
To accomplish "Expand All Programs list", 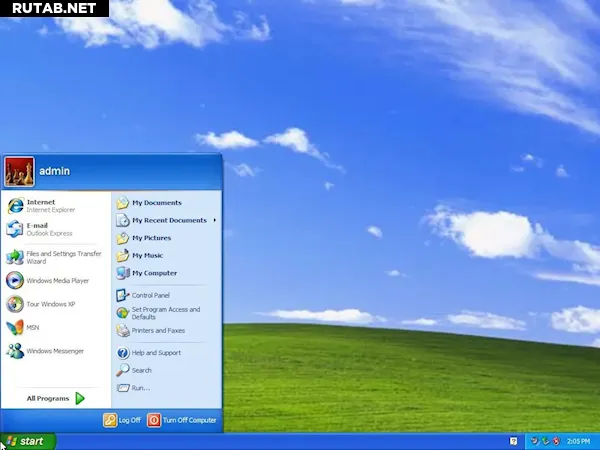I will coord(56,398).
